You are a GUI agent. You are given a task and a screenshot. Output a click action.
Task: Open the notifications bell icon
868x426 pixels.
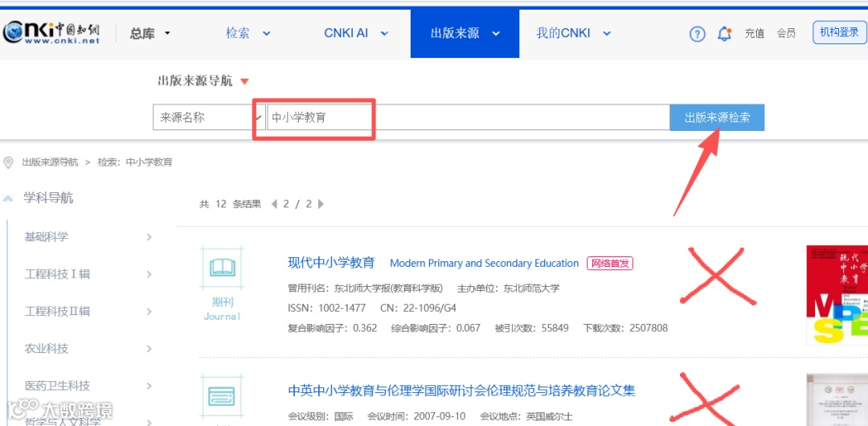[x=724, y=34]
